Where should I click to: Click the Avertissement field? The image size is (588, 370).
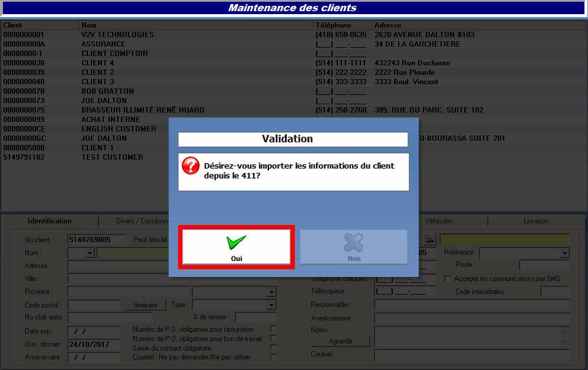472,318
